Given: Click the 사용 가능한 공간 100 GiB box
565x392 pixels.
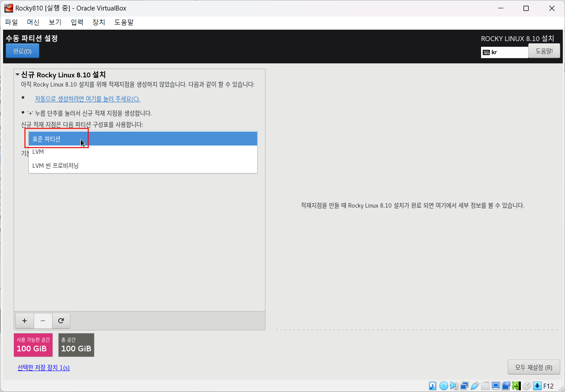Looking at the screenshot, I should pos(33,345).
